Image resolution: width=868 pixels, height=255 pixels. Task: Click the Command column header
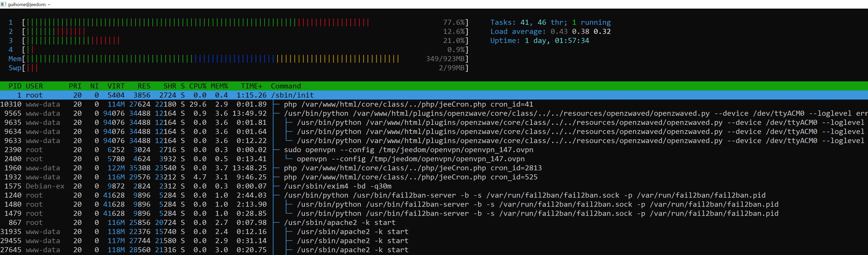coord(286,86)
